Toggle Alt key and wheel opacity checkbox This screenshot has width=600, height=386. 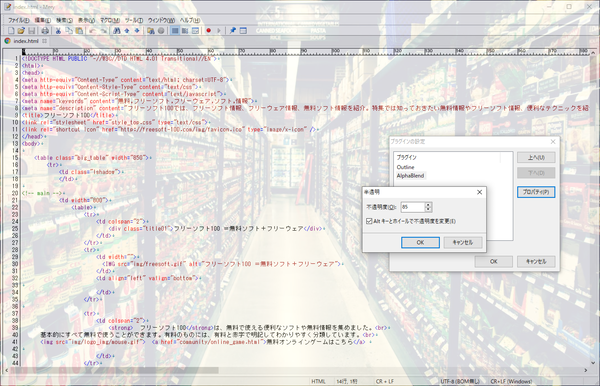(369, 221)
